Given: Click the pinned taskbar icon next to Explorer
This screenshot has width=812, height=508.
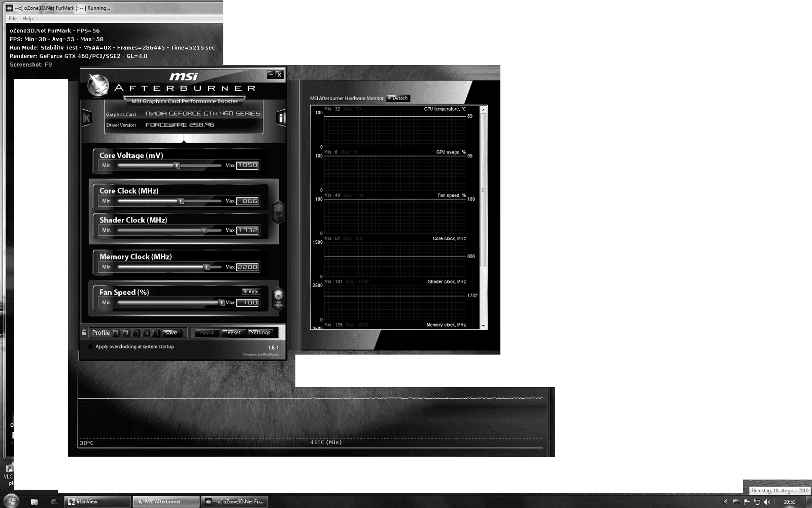Looking at the screenshot, I should 54,501.
